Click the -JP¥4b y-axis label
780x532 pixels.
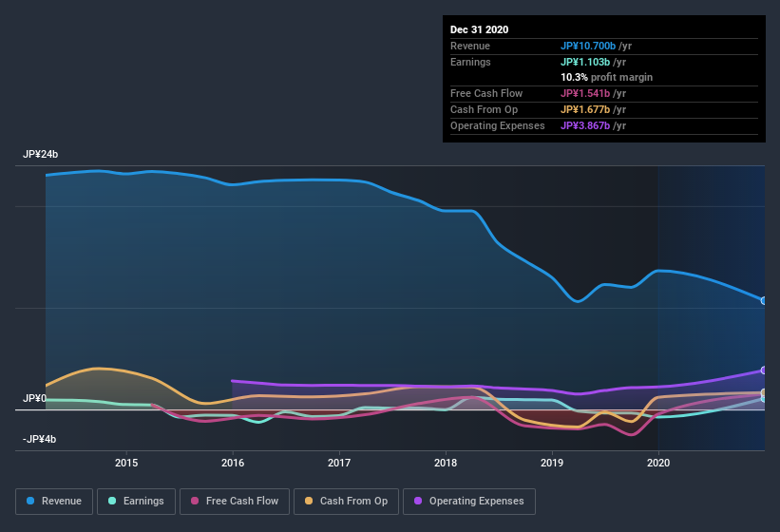pyautogui.click(x=39, y=439)
